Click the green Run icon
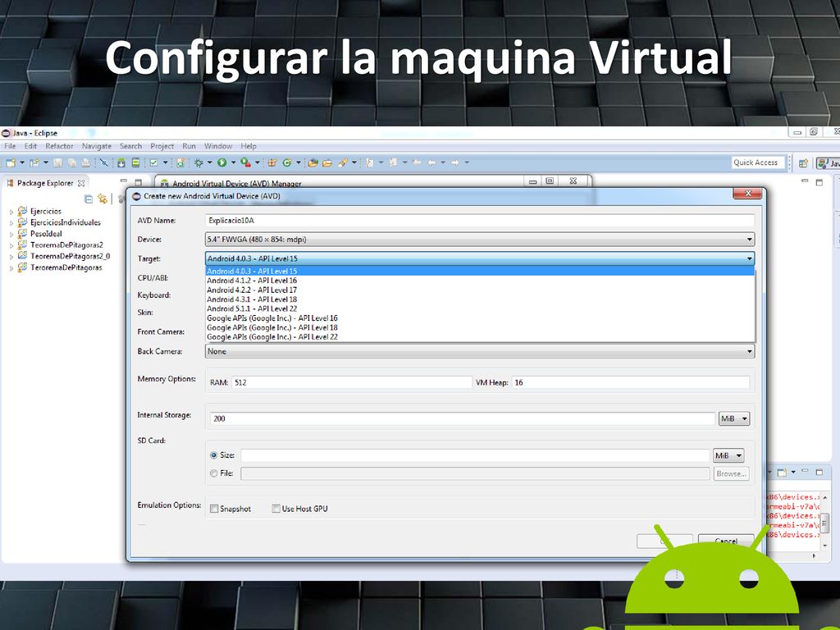Viewport: 840px width, 630px height. [x=221, y=162]
